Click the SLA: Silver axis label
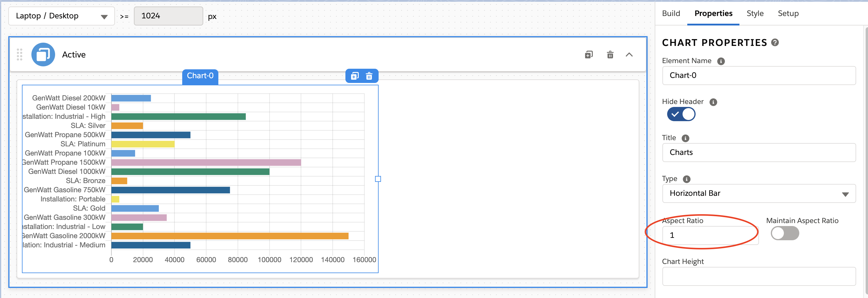 click(88, 126)
